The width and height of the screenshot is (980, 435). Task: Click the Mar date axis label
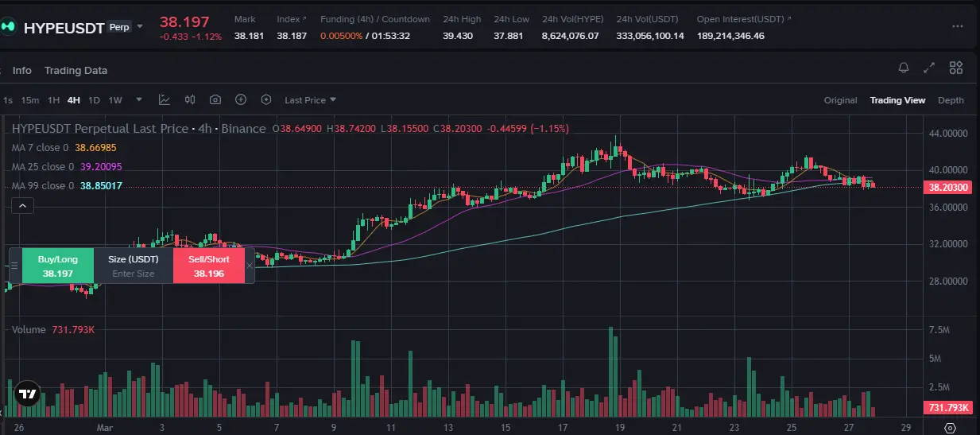[105, 427]
